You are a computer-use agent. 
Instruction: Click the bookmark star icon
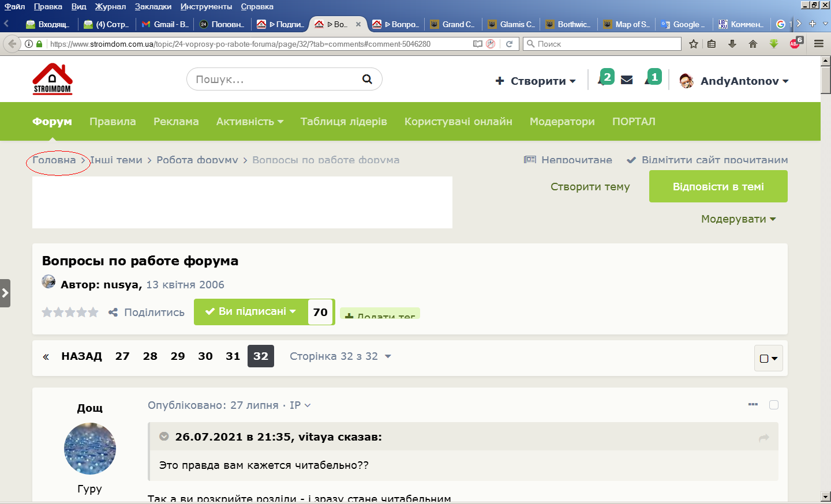[x=694, y=44]
